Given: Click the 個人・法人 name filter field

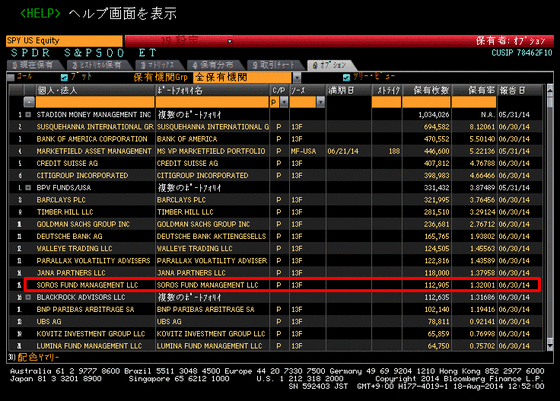Looking at the screenshot, I should [95, 102].
